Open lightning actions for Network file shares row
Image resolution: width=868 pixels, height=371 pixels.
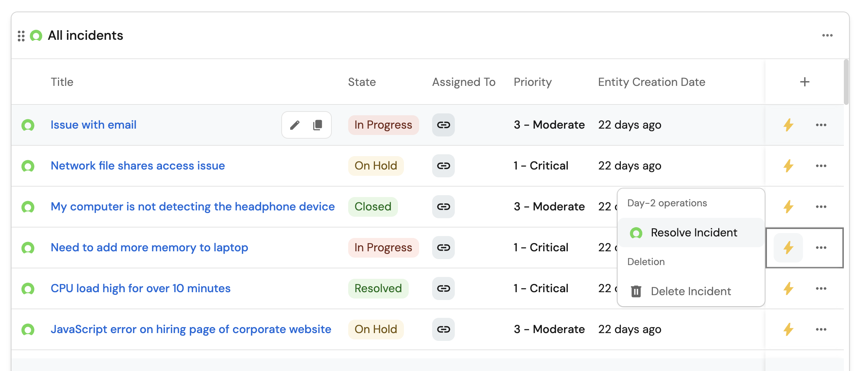788,166
